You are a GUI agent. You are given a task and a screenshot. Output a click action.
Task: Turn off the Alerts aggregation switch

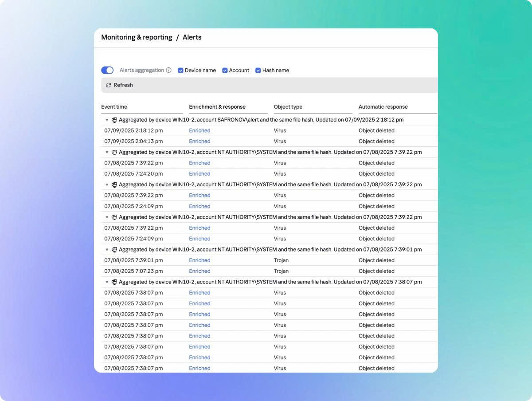click(107, 70)
